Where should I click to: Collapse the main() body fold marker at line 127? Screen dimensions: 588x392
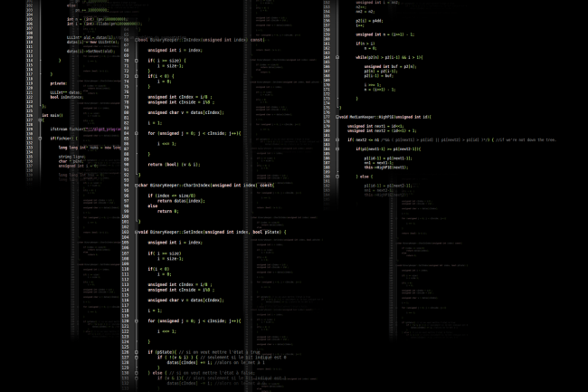(40, 120)
